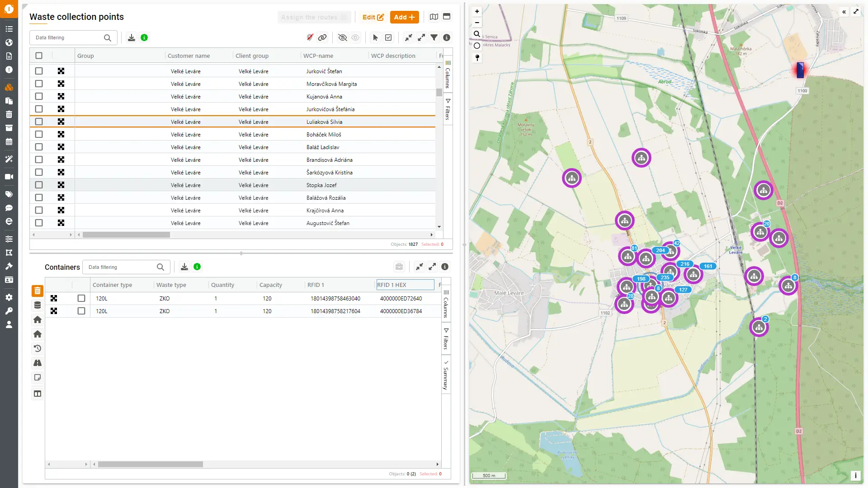Zoom in on the map

click(x=477, y=11)
